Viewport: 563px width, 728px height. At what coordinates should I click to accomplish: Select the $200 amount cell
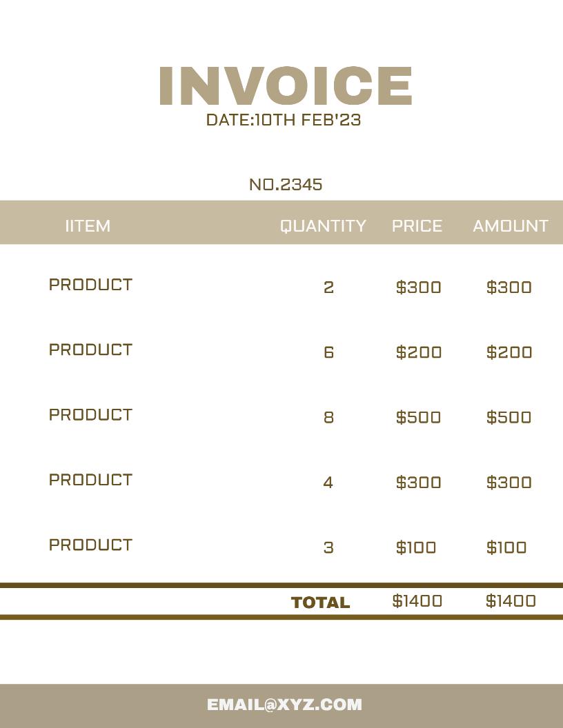(x=509, y=352)
